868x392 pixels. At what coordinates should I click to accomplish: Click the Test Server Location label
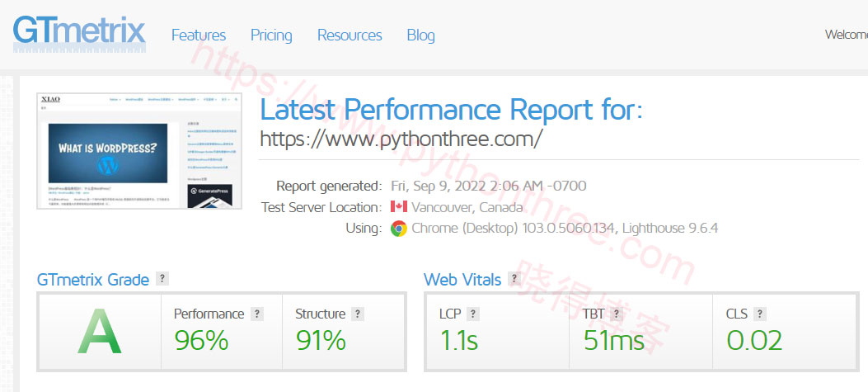[321, 207]
